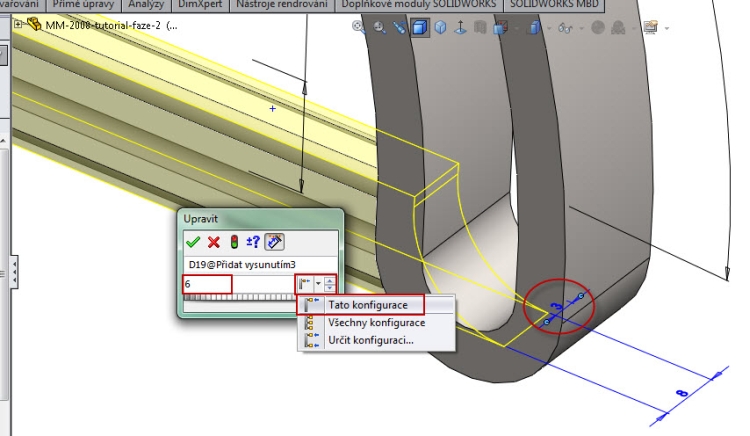Cancel the edit with the red X

pos(213,242)
